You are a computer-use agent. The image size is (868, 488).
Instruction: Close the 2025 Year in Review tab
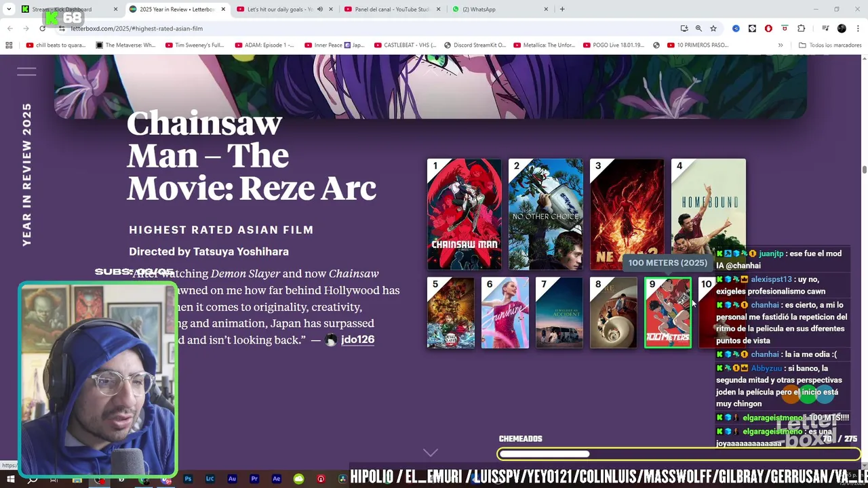[x=223, y=9]
